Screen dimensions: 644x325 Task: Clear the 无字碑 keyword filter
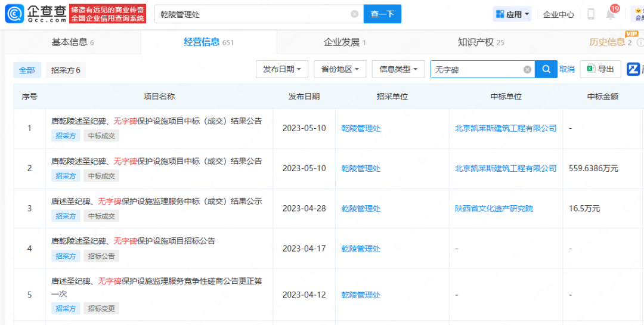[527, 70]
